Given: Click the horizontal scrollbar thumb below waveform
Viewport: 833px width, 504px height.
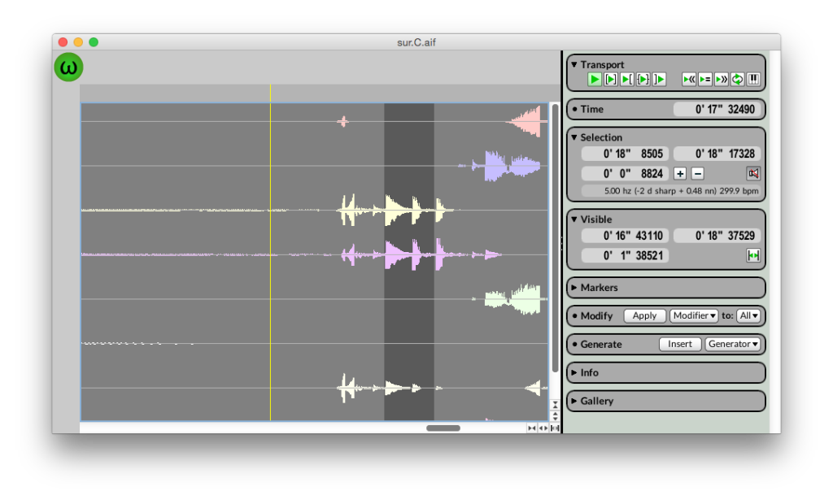Looking at the screenshot, I should [x=443, y=428].
